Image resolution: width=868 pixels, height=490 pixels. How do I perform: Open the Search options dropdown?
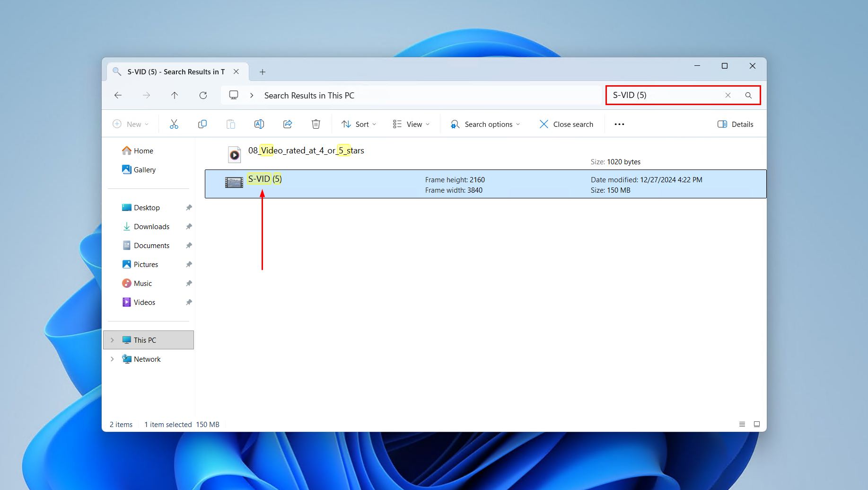click(485, 124)
